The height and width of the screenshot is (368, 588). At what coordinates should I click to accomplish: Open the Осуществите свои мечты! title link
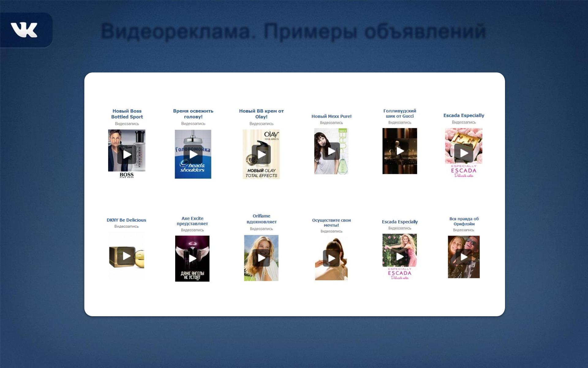point(331,223)
